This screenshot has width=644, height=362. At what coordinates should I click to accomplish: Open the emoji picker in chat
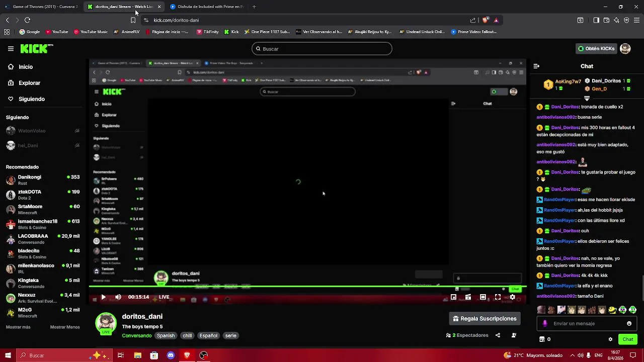coord(629,324)
